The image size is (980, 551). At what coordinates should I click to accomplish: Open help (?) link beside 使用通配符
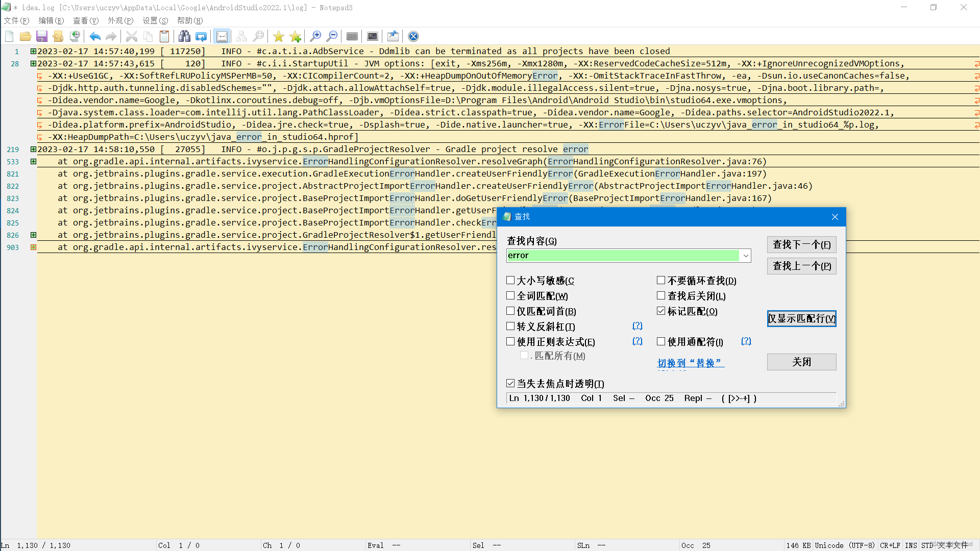pos(746,341)
